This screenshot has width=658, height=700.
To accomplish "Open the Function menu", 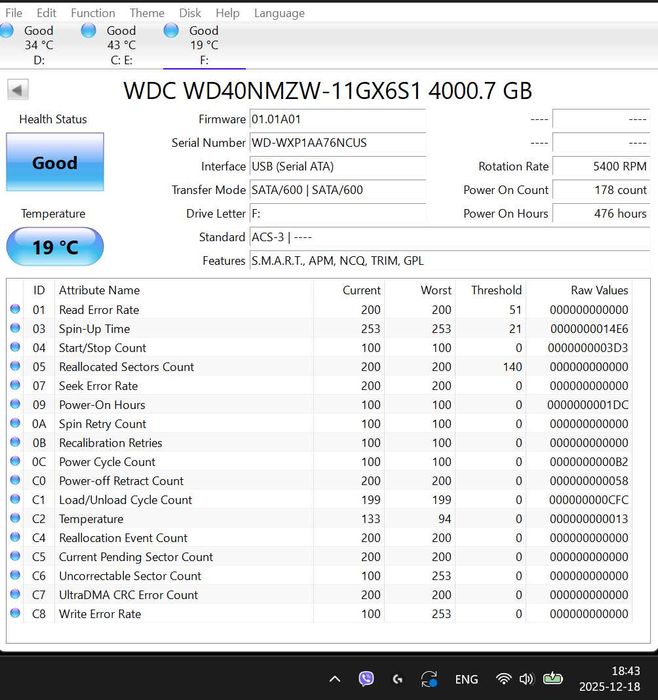I will 93,13.
